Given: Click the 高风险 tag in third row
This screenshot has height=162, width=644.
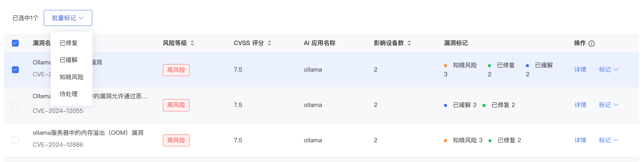Looking at the screenshot, I should coord(176,140).
